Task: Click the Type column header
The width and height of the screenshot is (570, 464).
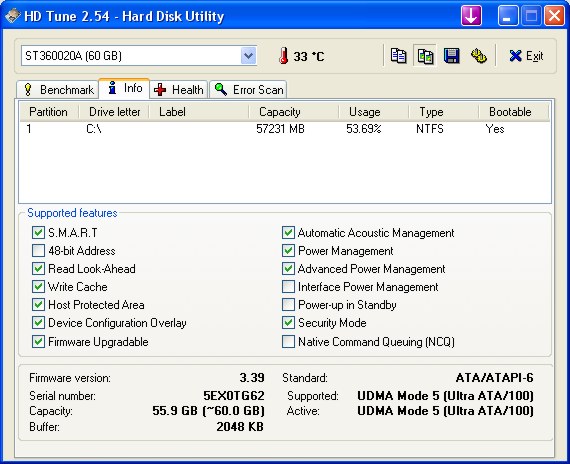Action: pyautogui.click(x=444, y=112)
